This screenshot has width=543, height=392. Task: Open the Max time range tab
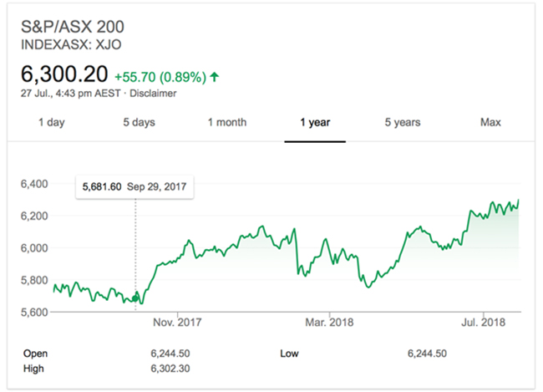point(490,123)
